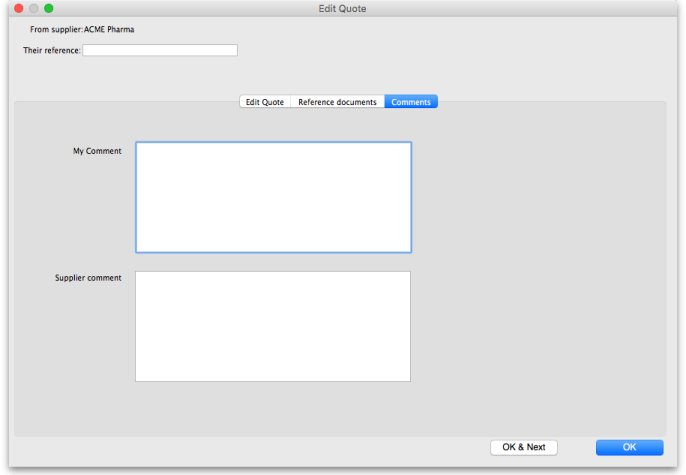Switch to the Edit Quote tab
Screen dimensions: 686x475
(265, 102)
